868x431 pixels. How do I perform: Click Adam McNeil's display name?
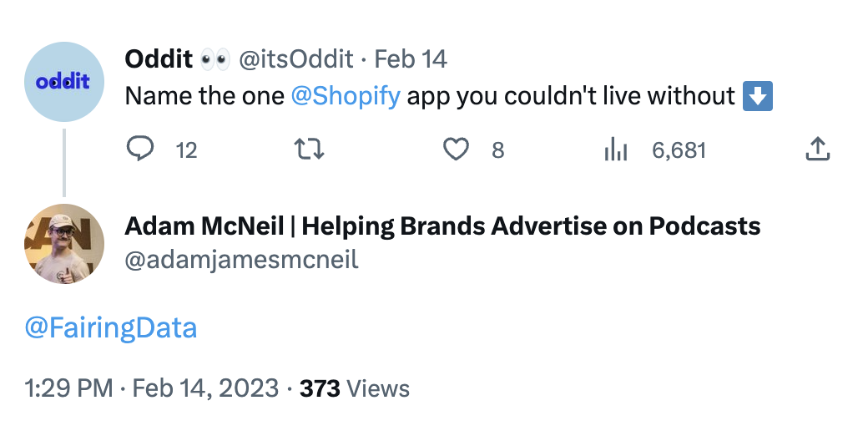(x=442, y=226)
